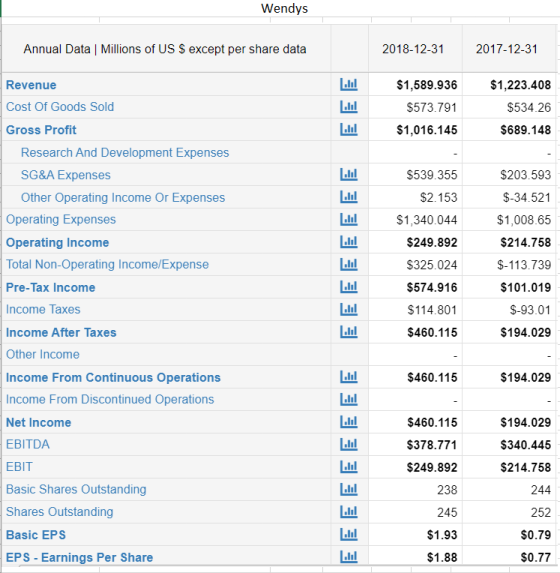Open the Other Income link
This screenshot has height=573, width=560.
[x=43, y=354]
